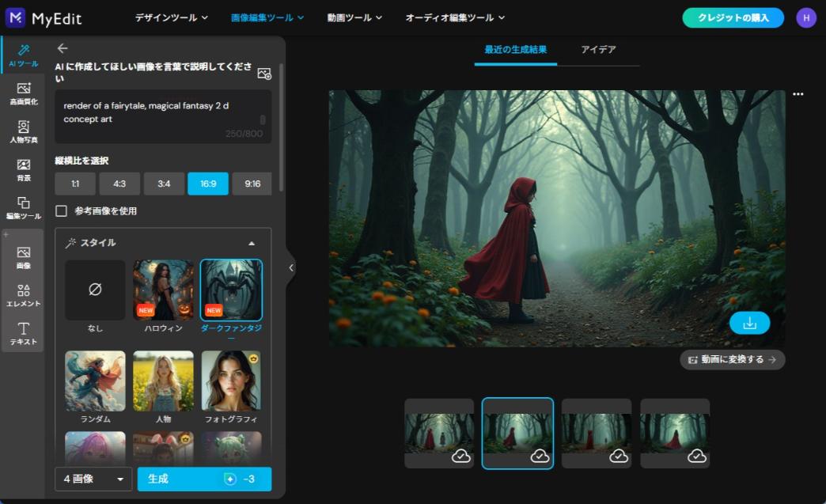Select the AIツール sidebar icon
Screen dimensions: 826x504
pos(22,51)
